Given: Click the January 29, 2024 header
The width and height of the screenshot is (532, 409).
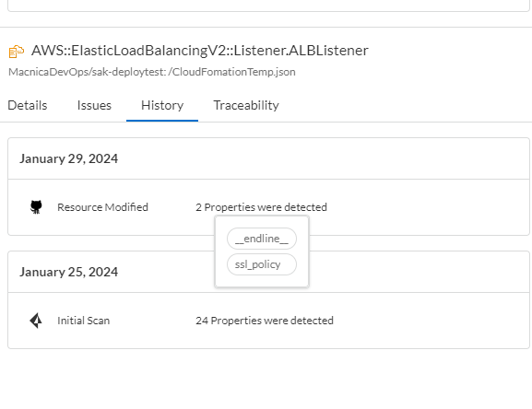Looking at the screenshot, I should [68, 158].
